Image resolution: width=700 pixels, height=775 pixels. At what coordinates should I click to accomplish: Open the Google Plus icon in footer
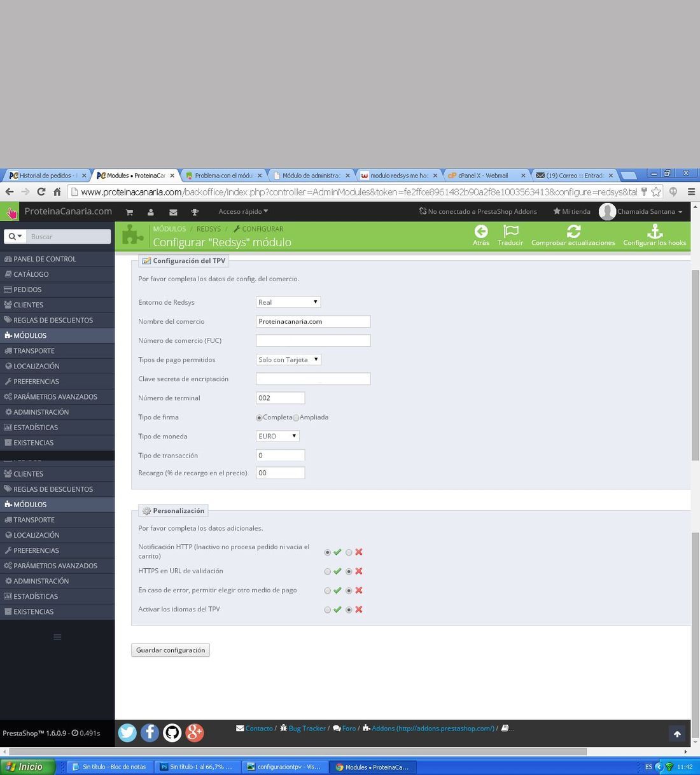[195, 733]
